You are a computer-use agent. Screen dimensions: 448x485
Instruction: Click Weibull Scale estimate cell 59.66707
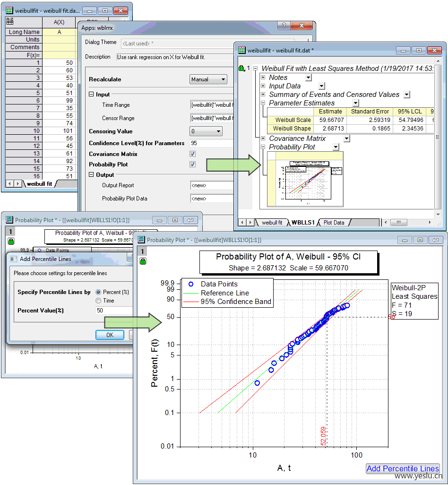click(330, 120)
